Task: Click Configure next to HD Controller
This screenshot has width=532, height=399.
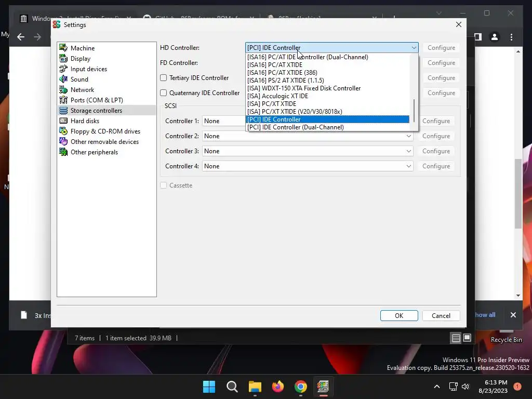Action: [441, 47]
